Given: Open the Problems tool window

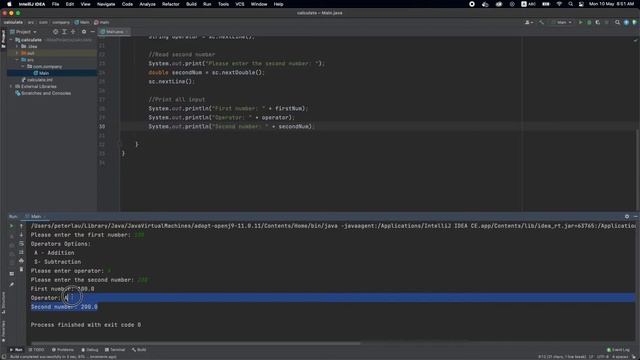Looking at the screenshot, I should (x=63, y=350).
